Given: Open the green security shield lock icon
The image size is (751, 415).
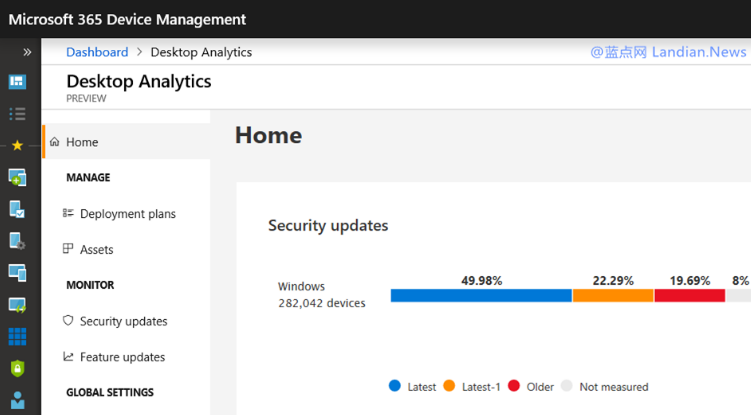Looking at the screenshot, I should pyautogui.click(x=17, y=369).
